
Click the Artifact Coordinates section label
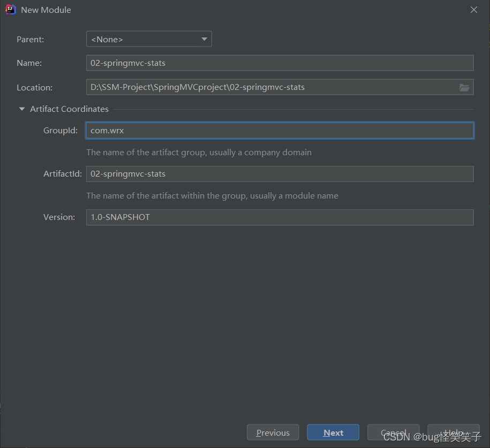(x=70, y=109)
